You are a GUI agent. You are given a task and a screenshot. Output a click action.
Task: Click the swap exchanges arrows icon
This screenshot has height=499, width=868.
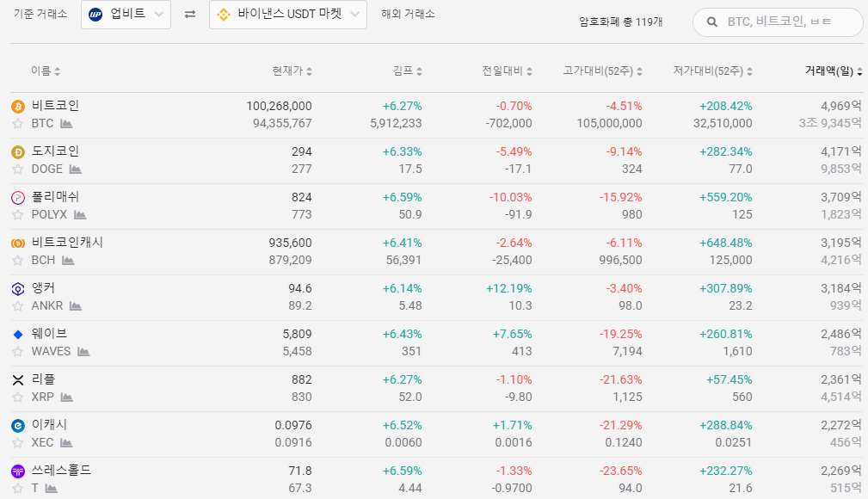pyautogui.click(x=190, y=15)
